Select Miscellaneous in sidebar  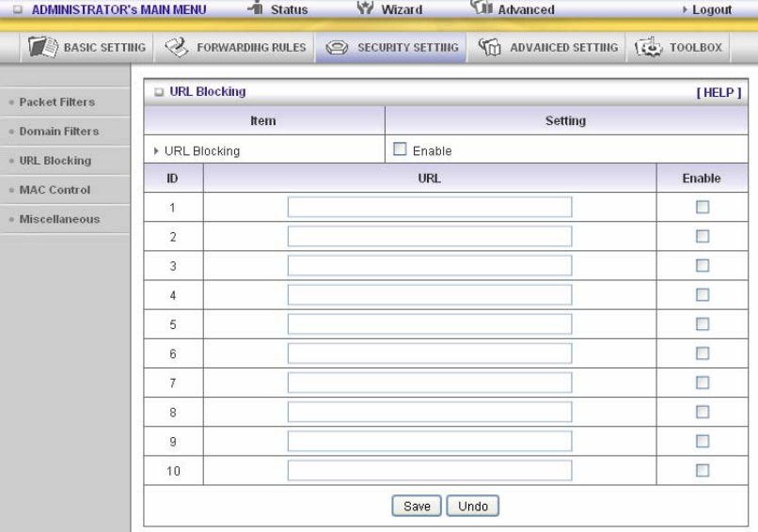[x=59, y=219]
